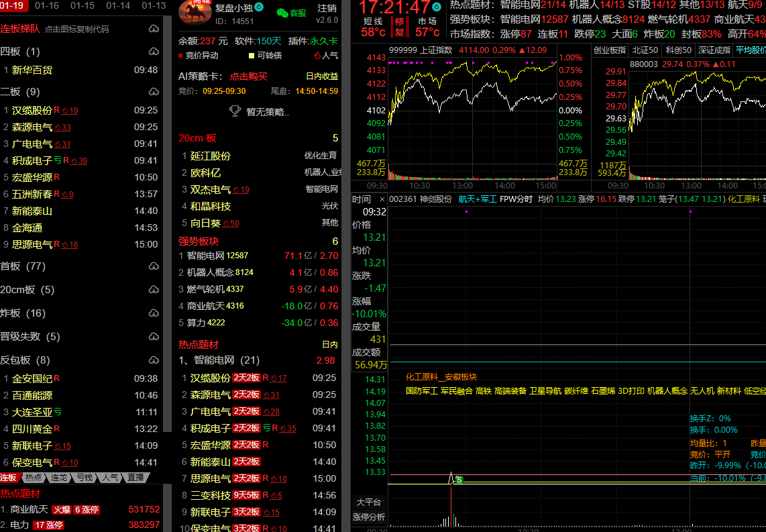Image resolution: width=766 pixels, height=532 pixels.
Task: Click the cloud icon next to 四板 (1)
Action: [154, 52]
